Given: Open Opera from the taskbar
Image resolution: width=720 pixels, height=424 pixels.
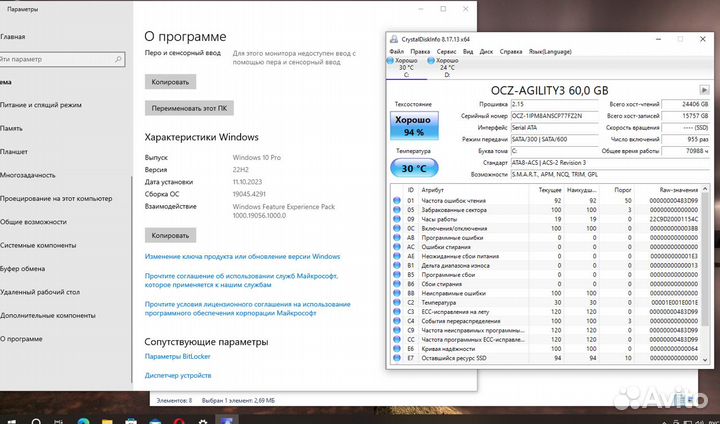Looking at the screenshot, I should coord(179,421).
